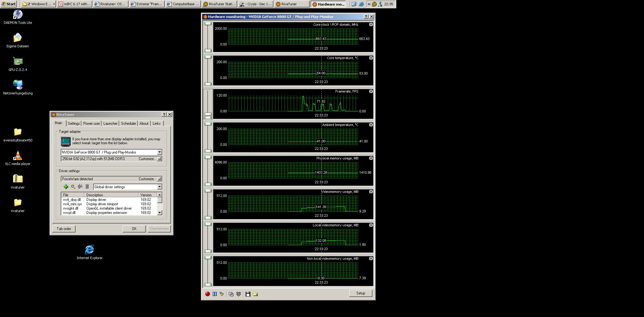Pause hardware monitoring with the blue pause icon
The height and width of the screenshot is (317, 644).
(x=215, y=294)
